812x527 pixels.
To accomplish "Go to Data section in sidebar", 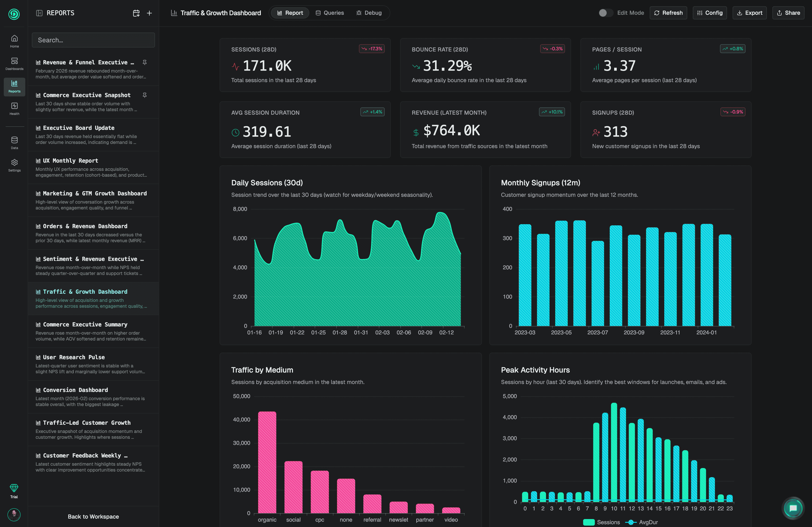I will [14, 143].
